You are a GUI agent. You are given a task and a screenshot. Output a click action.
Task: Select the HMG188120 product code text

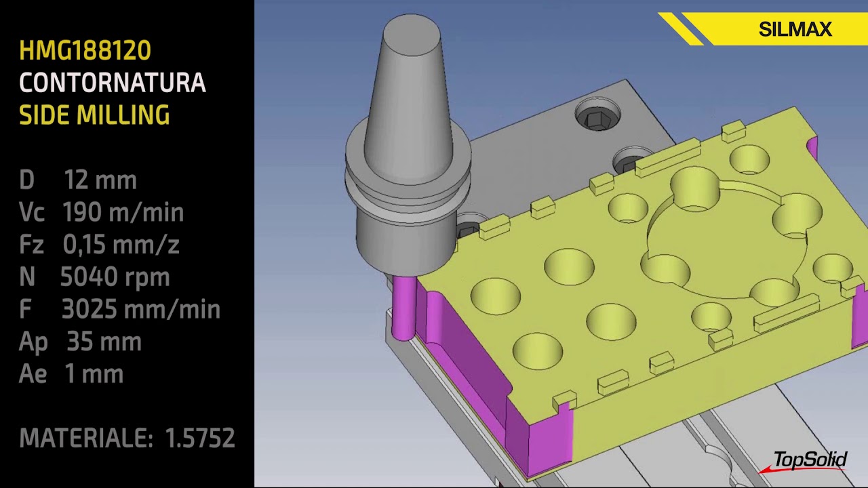(x=85, y=50)
